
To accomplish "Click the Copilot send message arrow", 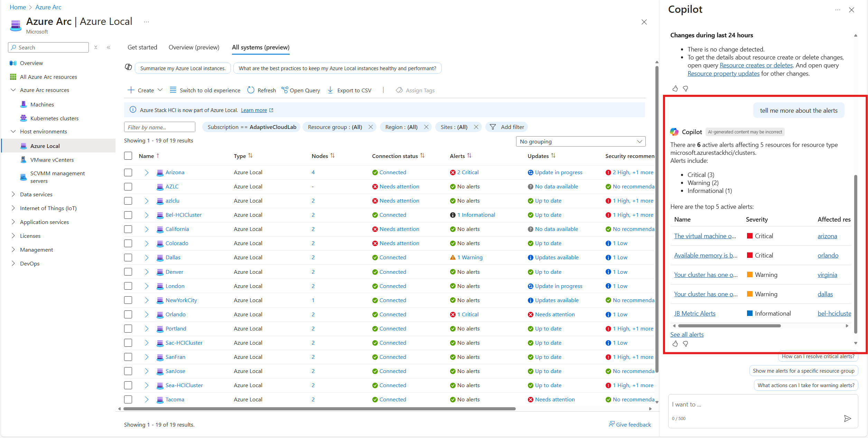I will [847, 419].
